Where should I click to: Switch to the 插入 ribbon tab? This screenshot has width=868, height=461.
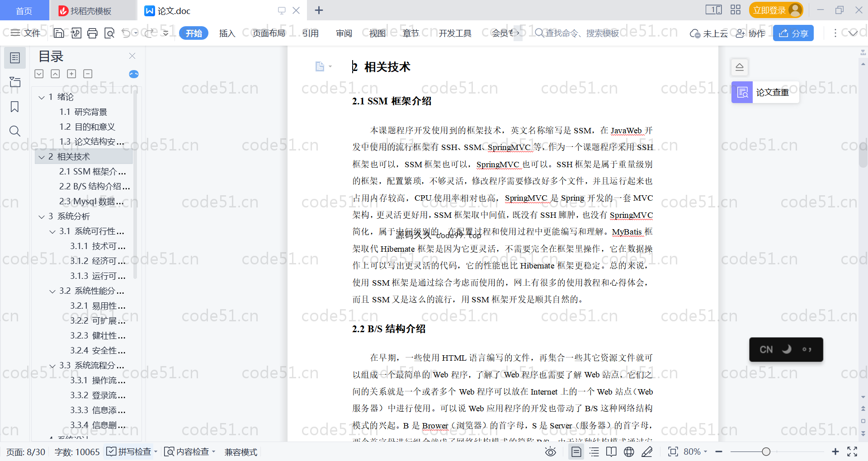[227, 33]
